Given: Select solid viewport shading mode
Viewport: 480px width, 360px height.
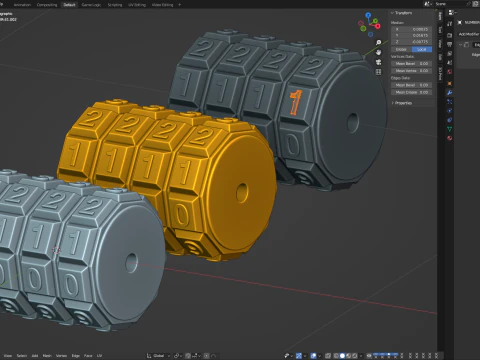Looking at the screenshot, I should (342, 356).
